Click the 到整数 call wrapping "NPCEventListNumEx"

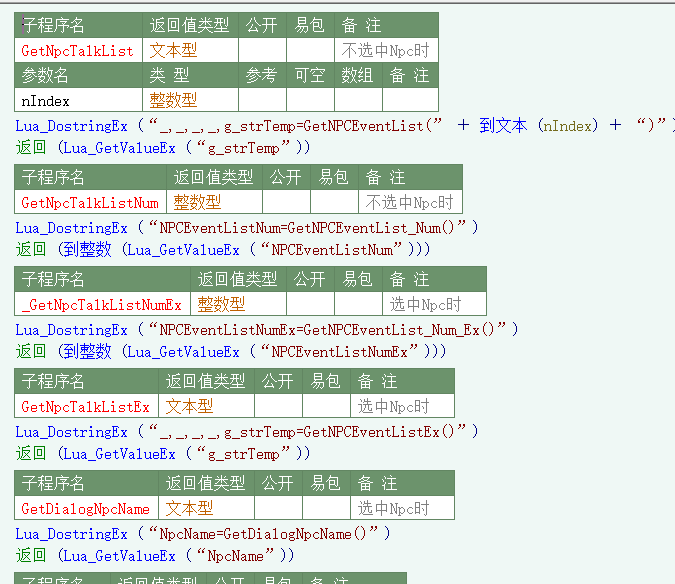(85, 352)
